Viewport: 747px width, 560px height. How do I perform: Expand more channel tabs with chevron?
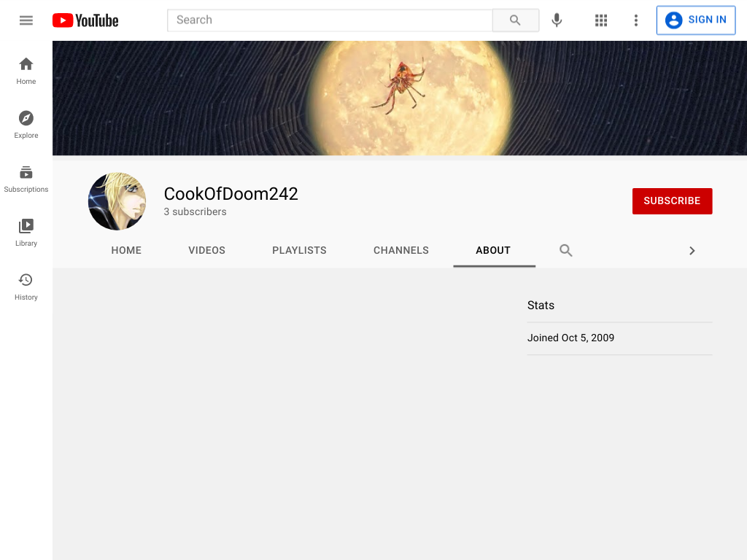tap(692, 251)
